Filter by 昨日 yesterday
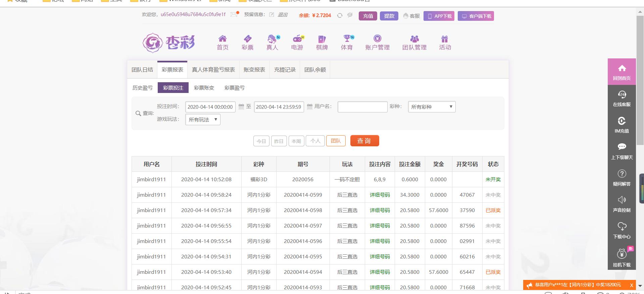This screenshot has height=294, width=644. pyautogui.click(x=279, y=141)
